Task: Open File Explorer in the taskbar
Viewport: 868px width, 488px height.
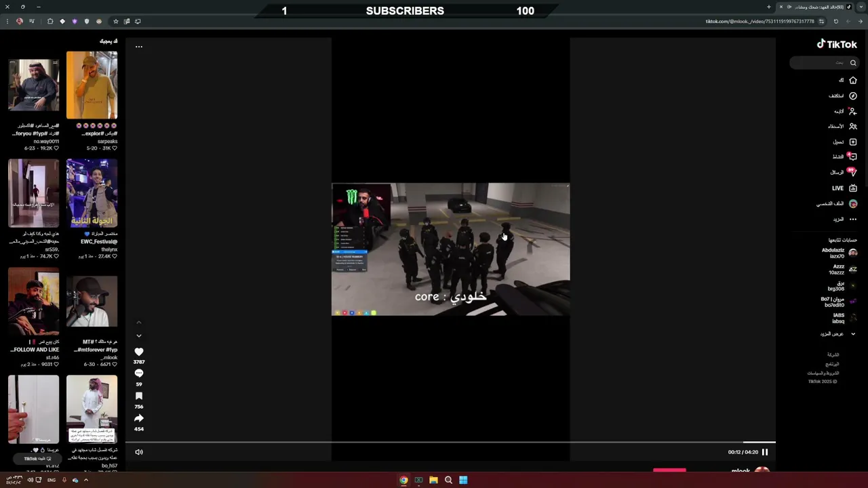Action: coord(433,480)
